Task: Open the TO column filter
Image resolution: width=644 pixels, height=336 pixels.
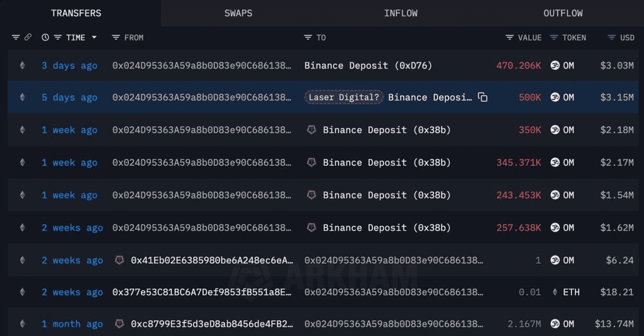Action: (308, 37)
